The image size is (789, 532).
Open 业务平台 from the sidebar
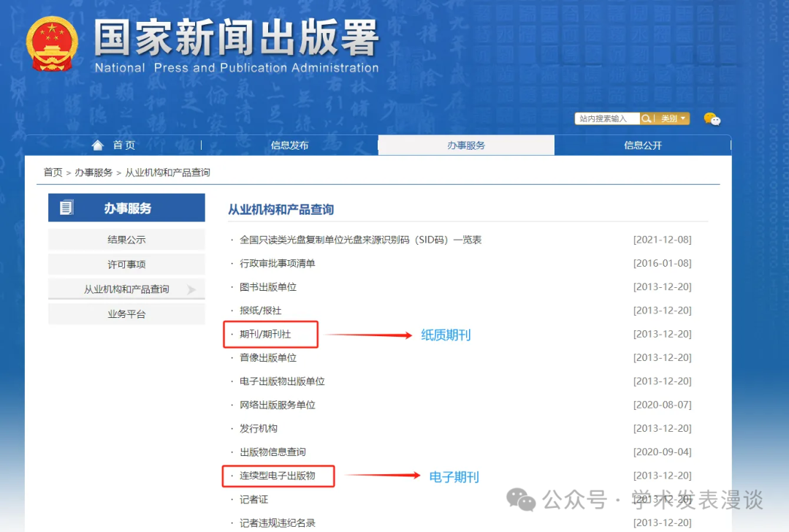[126, 314]
